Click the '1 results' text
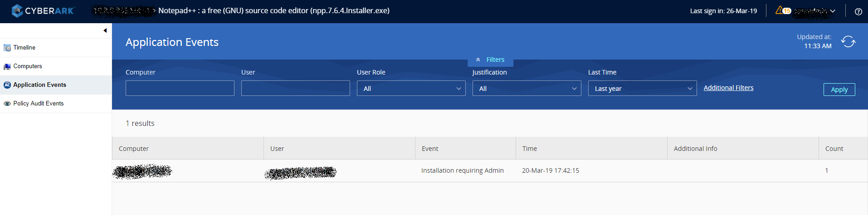 tap(140, 123)
